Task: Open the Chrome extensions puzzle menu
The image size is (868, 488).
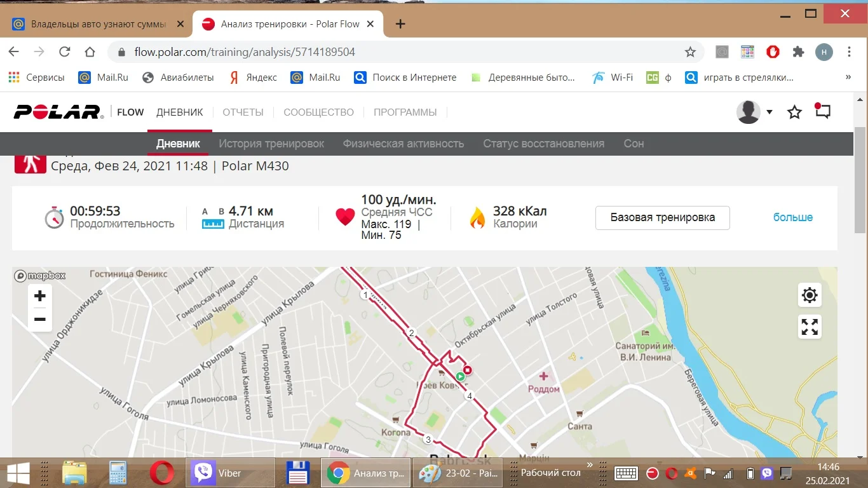Action: (x=798, y=52)
